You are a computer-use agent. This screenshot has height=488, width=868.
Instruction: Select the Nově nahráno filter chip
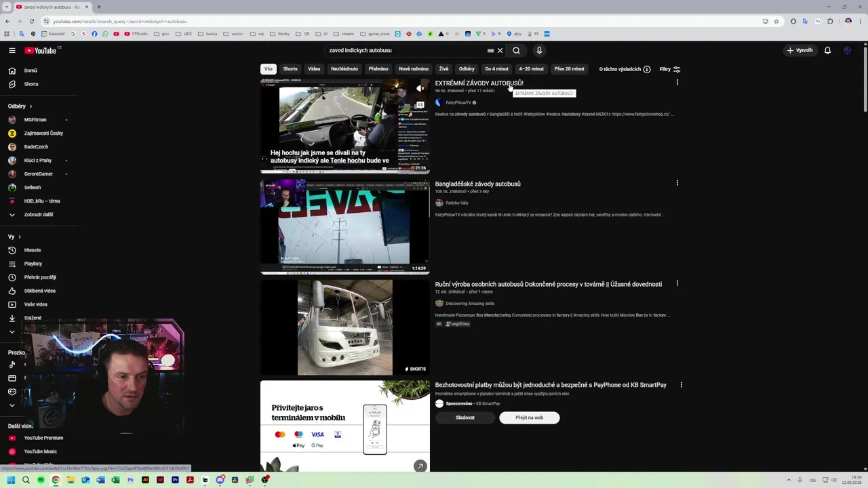pos(414,69)
